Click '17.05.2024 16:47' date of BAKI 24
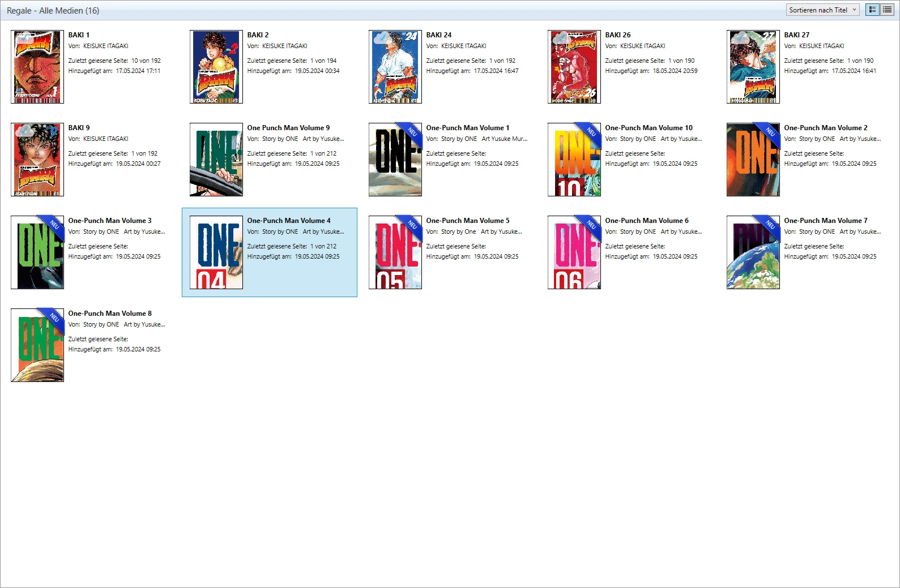Image resolution: width=900 pixels, height=588 pixels. point(496,71)
